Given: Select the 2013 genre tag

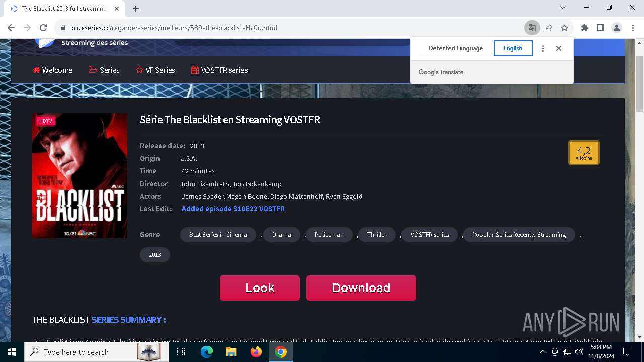Looking at the screenshot, I should (x=155, y=255).
